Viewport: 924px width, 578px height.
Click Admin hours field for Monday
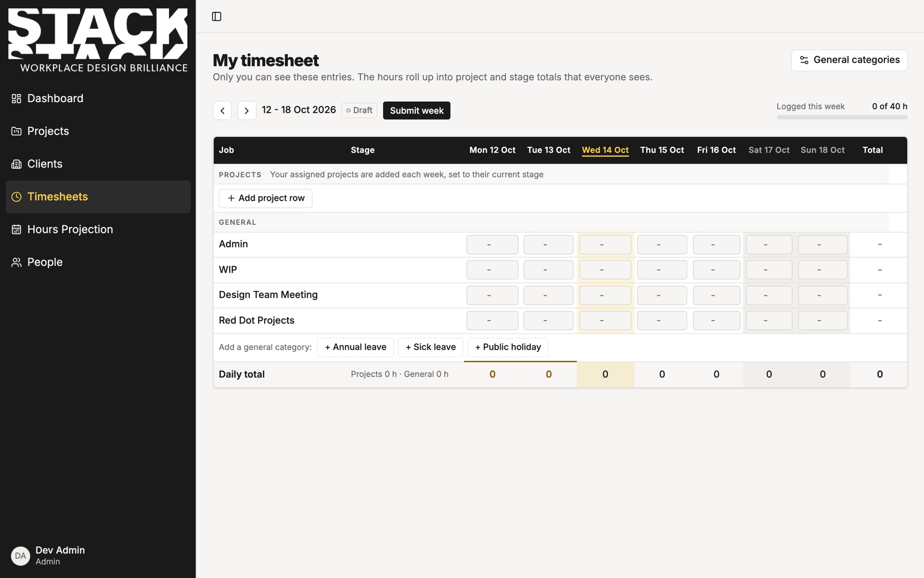492,245
